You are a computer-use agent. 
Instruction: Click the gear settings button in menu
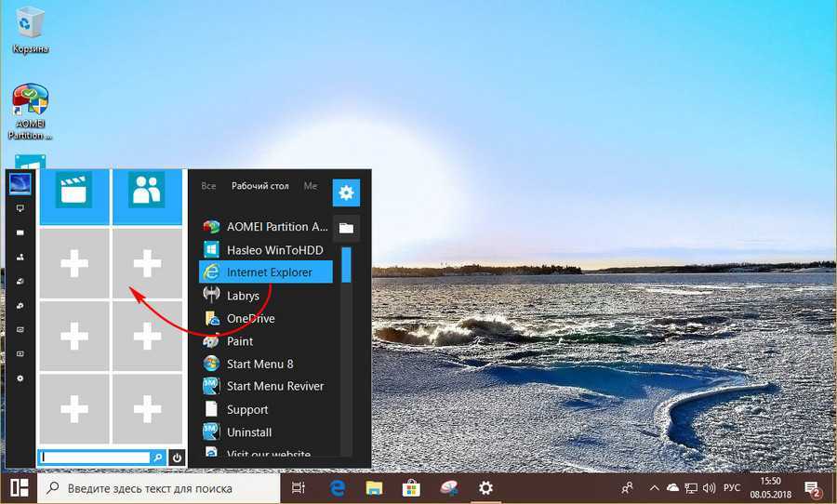[x=346, y=192]
